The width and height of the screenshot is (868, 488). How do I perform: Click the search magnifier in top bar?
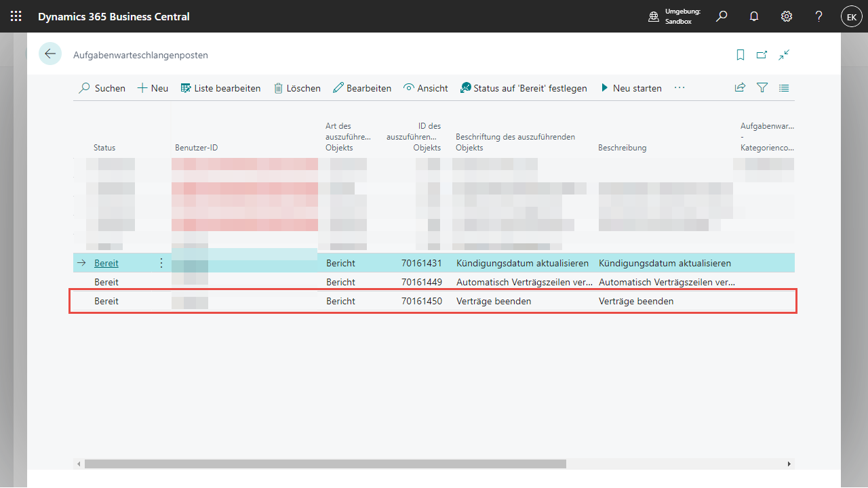pyautogui.click(x=722, y=16)
